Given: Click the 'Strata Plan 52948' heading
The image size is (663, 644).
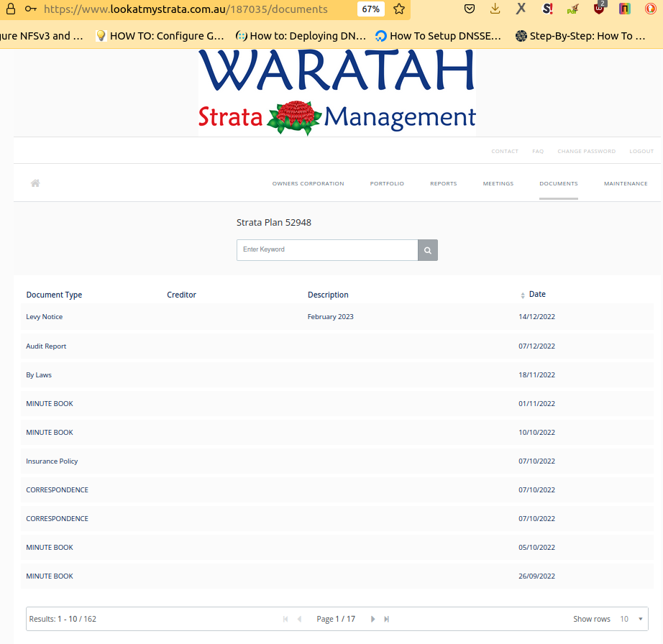Looking at the screenshot, I should (x=274, y=223).
